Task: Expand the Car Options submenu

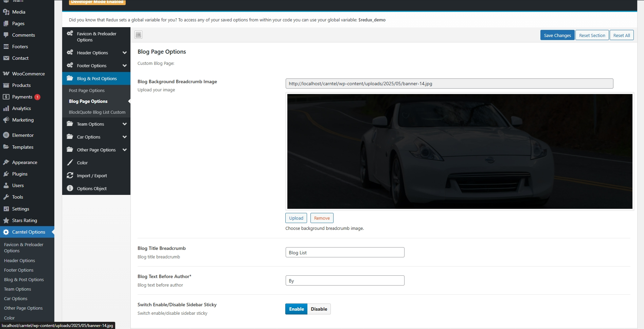Action: (x=125, y=137)
